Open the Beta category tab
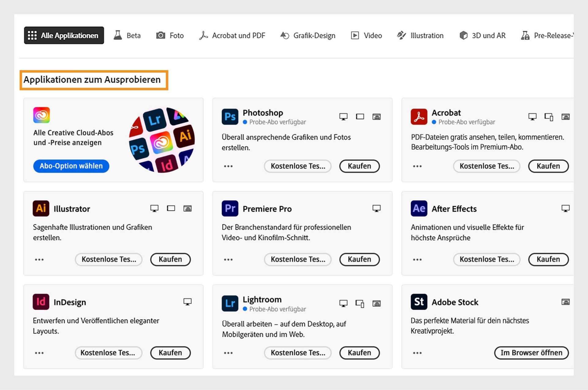 point(127,35)
